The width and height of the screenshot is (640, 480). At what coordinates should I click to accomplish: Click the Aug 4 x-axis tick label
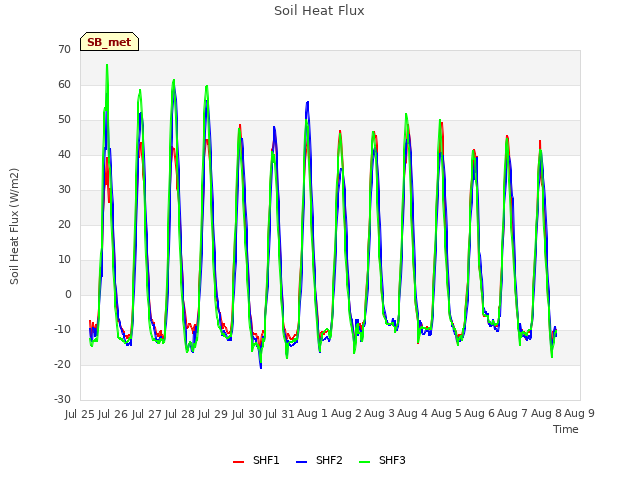413,413
